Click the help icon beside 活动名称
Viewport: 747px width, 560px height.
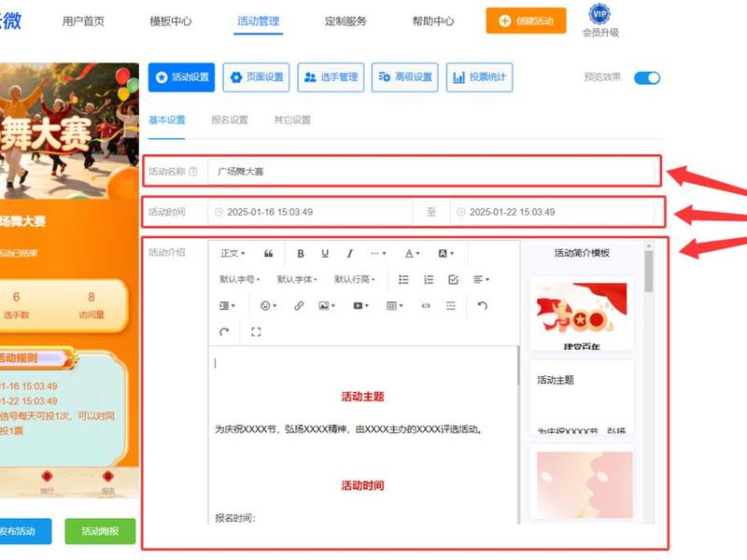[193, 172]
